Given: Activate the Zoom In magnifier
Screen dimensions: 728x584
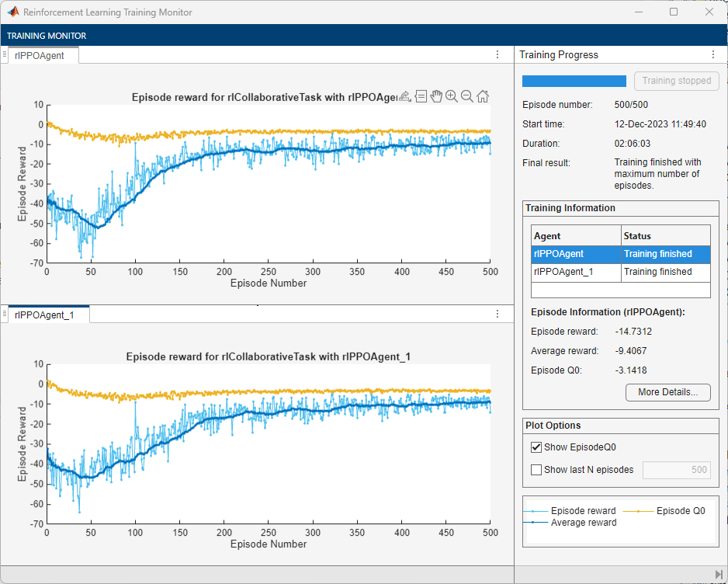Looking at the screenshot, I should pyautogui.click(x=452, y=96).
